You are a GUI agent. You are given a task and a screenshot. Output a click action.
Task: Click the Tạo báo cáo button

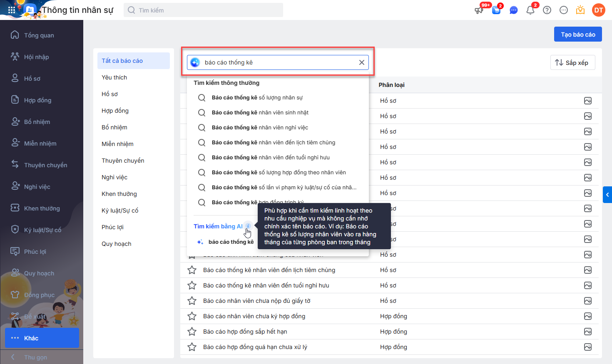[x=578, y=35]
